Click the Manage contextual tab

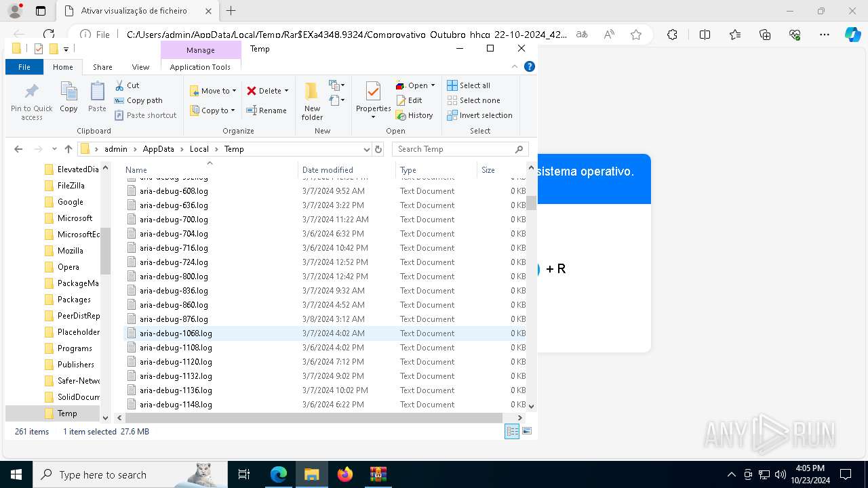[201, 50]
